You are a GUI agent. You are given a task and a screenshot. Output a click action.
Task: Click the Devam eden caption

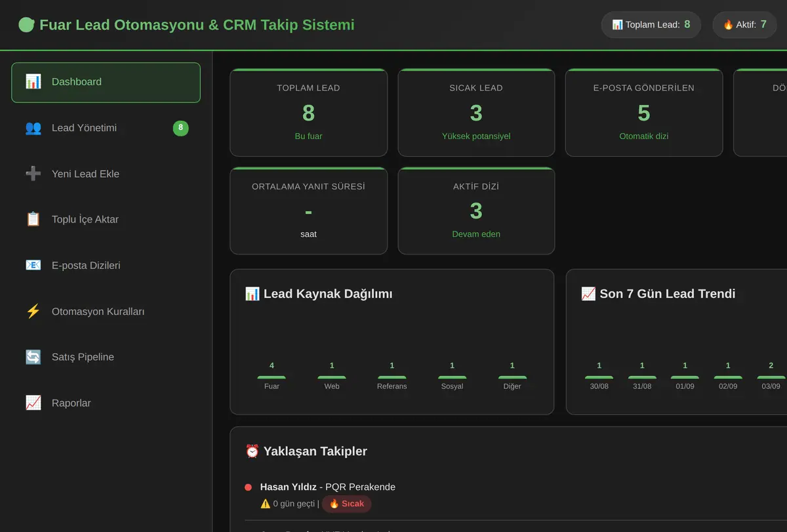click(x=476, y=234)
